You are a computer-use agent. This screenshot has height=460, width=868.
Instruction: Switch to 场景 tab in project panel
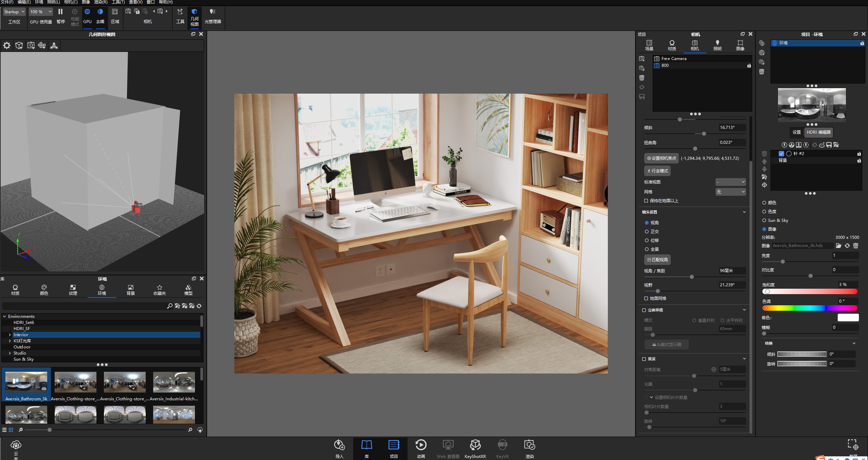(649, 45)
